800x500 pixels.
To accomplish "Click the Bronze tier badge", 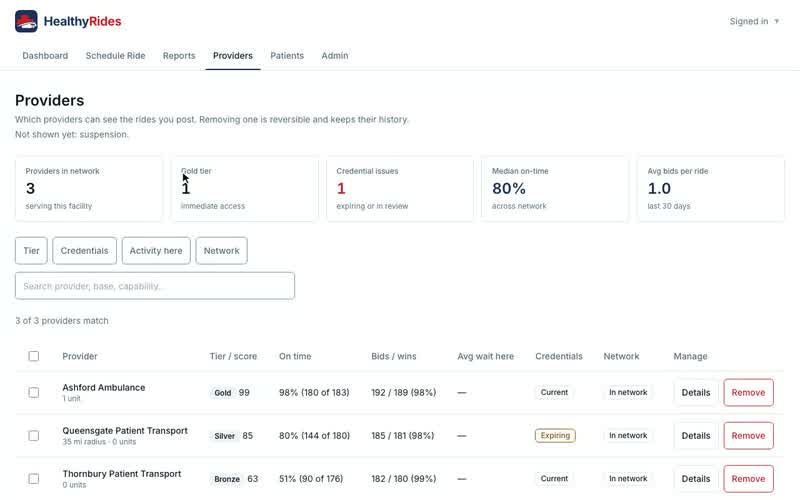I will [227, 479].
